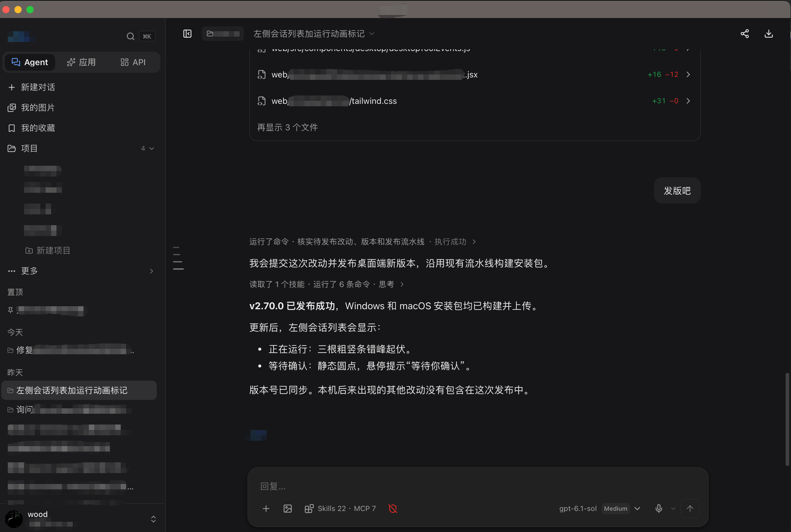Screen dimensions: 791x532
Task: Expand the wood account switcher
Action: (153, 519)
